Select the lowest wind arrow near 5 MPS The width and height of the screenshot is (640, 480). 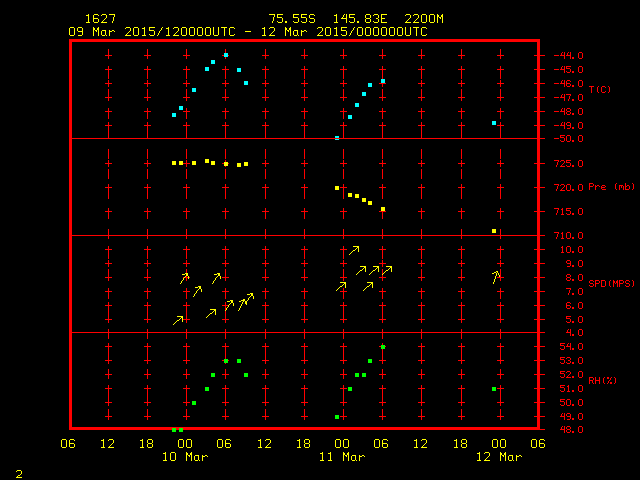click(x=179, y=320)
